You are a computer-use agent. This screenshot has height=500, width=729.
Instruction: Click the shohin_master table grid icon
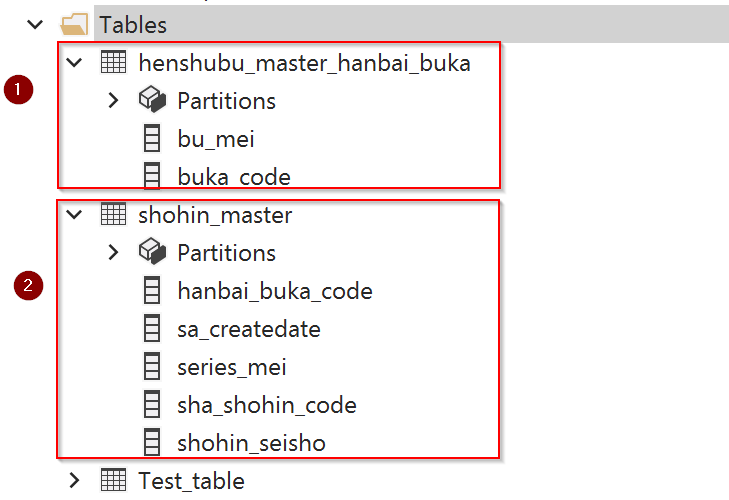113,215
